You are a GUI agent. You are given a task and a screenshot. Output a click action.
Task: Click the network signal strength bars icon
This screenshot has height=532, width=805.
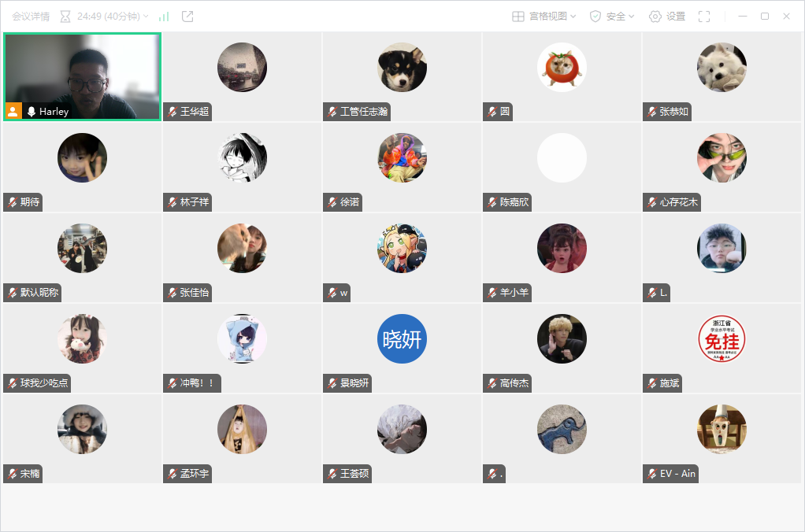(164, 17)
